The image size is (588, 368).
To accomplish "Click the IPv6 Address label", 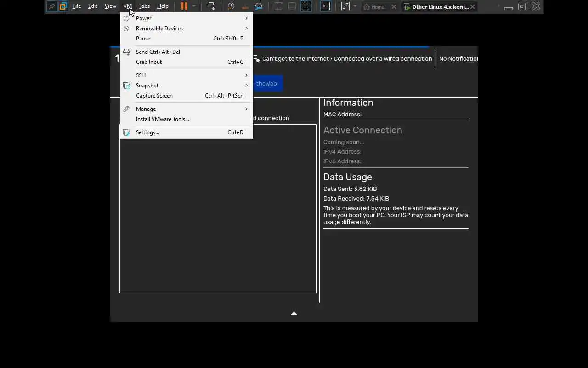I will point(342,161).
